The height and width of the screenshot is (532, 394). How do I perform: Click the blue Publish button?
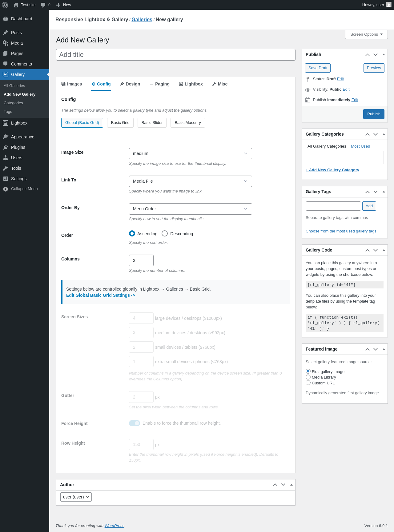(374, 114)
